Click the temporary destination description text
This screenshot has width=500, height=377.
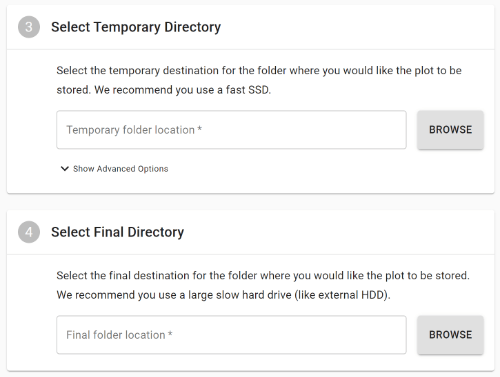[259, 80]
